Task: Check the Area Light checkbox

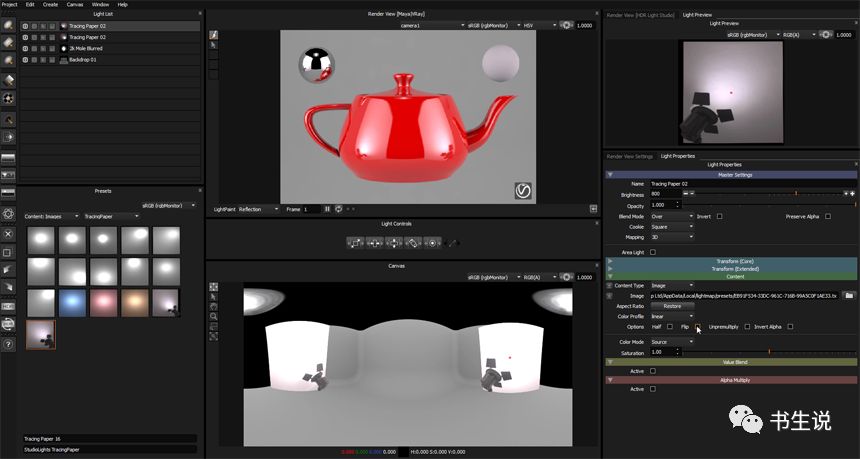Action: [653, 252]
